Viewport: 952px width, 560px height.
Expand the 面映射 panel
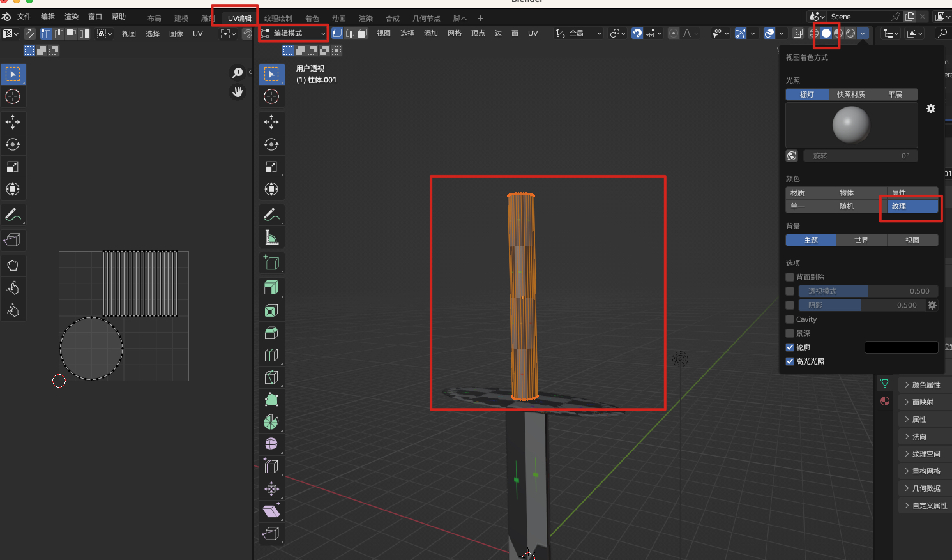(x=925, y=402)
